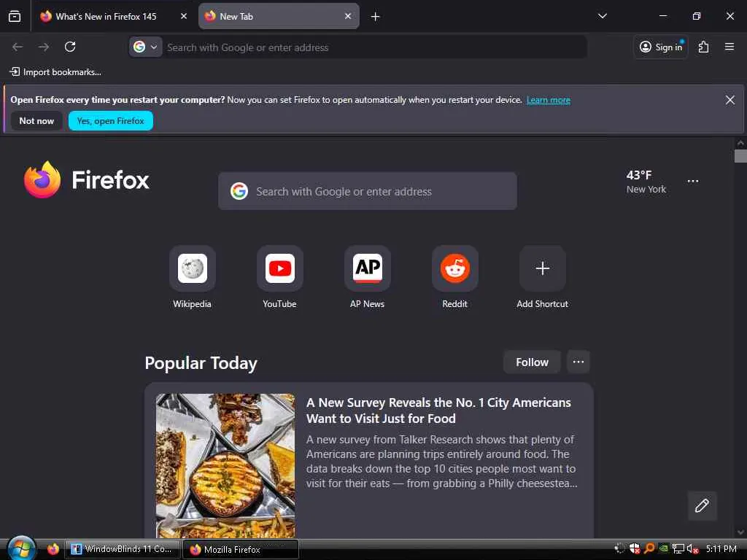Click Yes, open Firefox button
The width and height of the screenshot is (747, 560).
[x=111, y=121]
